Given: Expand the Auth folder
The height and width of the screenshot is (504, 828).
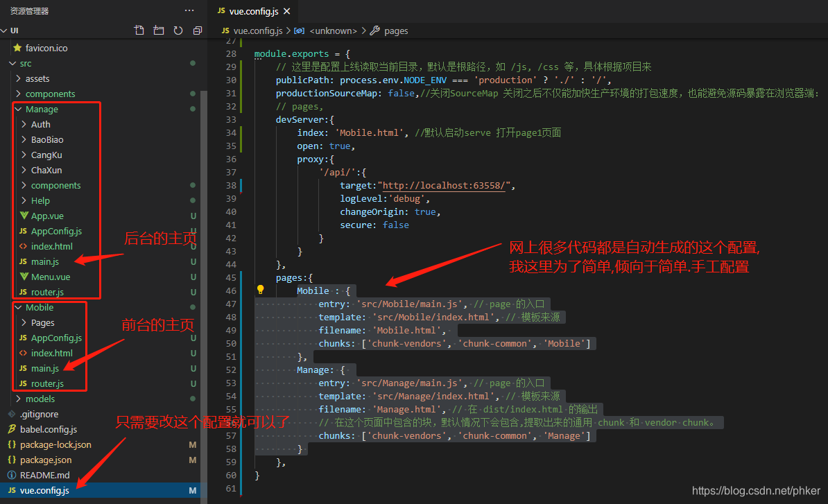Looking at the screenshot, I should coord(41,125).
